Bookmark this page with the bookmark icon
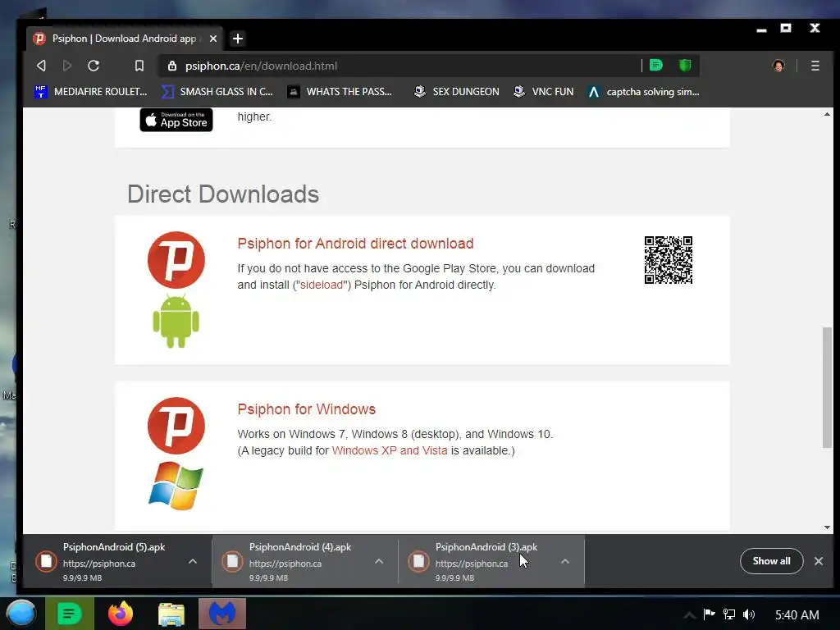 coord(139,66)
